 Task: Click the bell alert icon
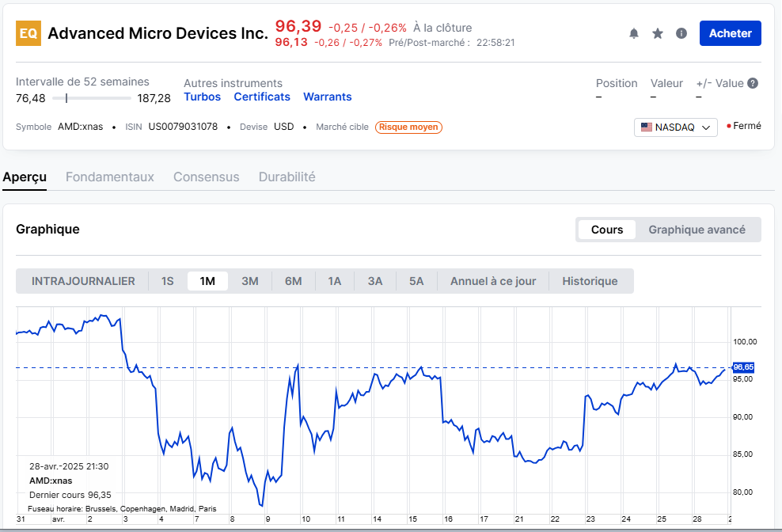tap(633, 33)
